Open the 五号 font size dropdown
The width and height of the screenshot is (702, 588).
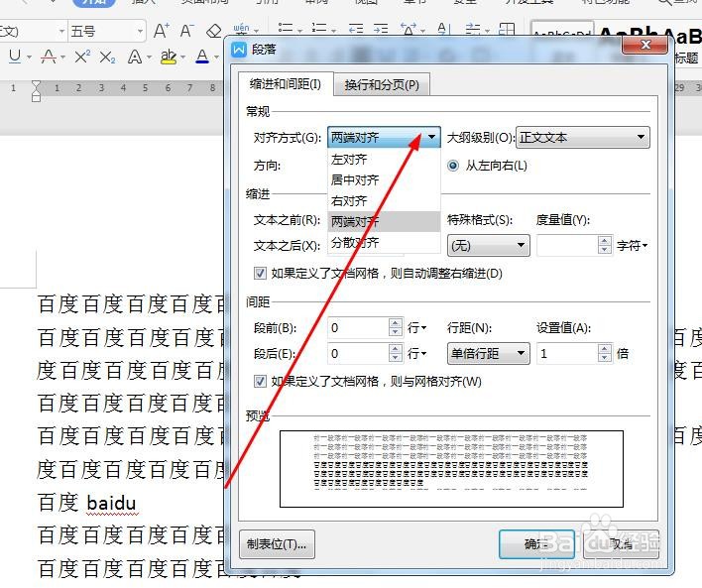(140, 32)
